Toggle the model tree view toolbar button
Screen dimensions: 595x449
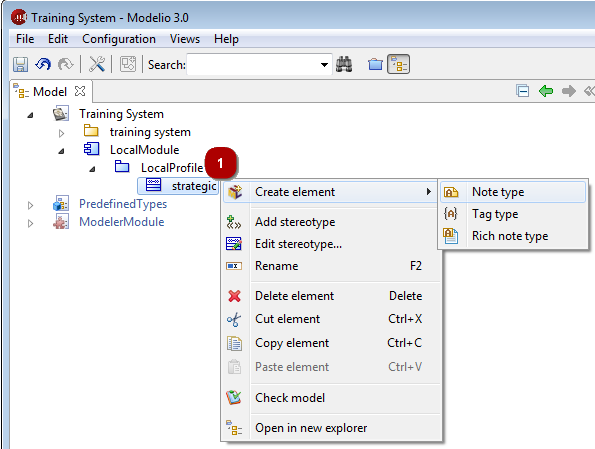[x=398, y=64]
